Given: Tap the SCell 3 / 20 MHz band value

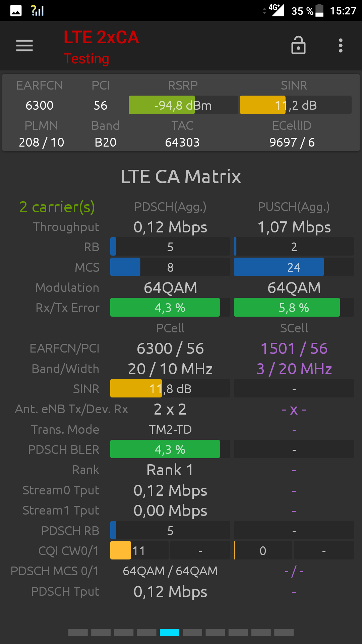Looking at the screenshot, I should (294, 369).
